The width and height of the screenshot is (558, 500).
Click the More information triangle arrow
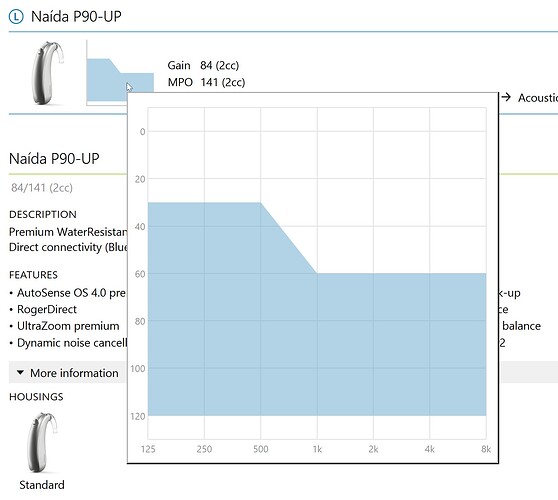click(x=20, y=373)
